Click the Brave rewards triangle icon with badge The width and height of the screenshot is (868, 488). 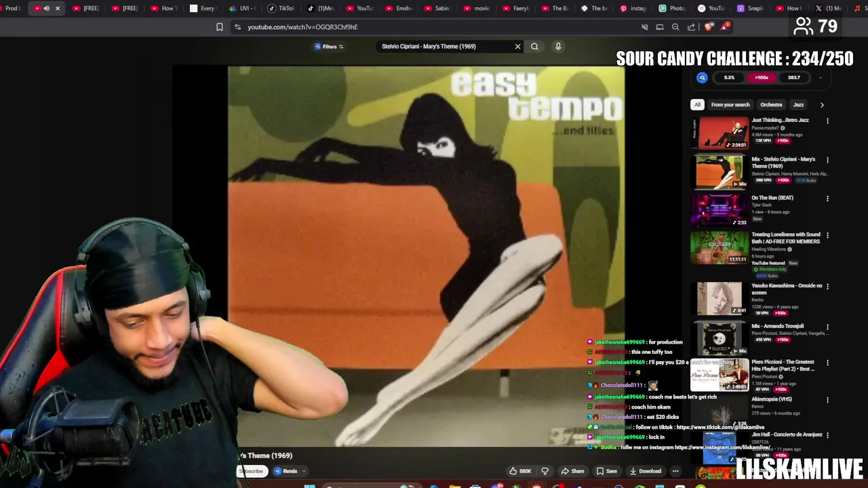pyautogui.click(x=725, y=26)
